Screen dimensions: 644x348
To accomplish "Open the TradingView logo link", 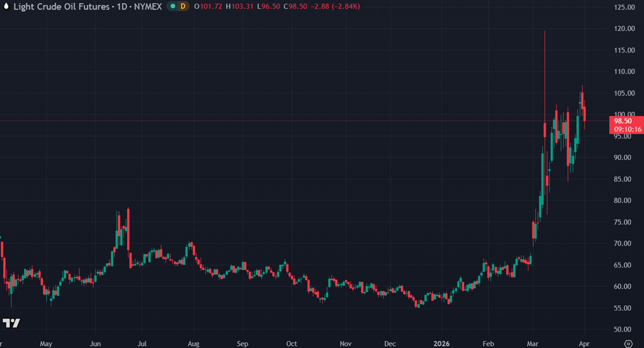I will click(x=11, y=323).
